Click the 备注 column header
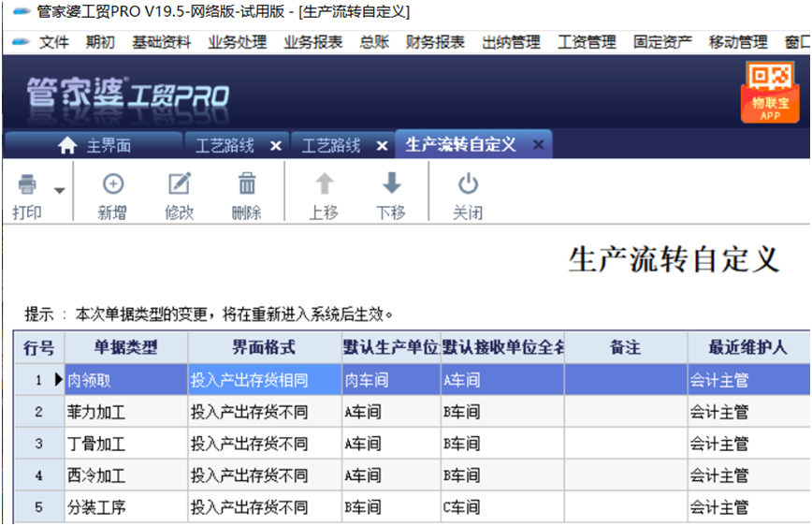812x526 pixels. pyautogui.click(x=626, y=347)
